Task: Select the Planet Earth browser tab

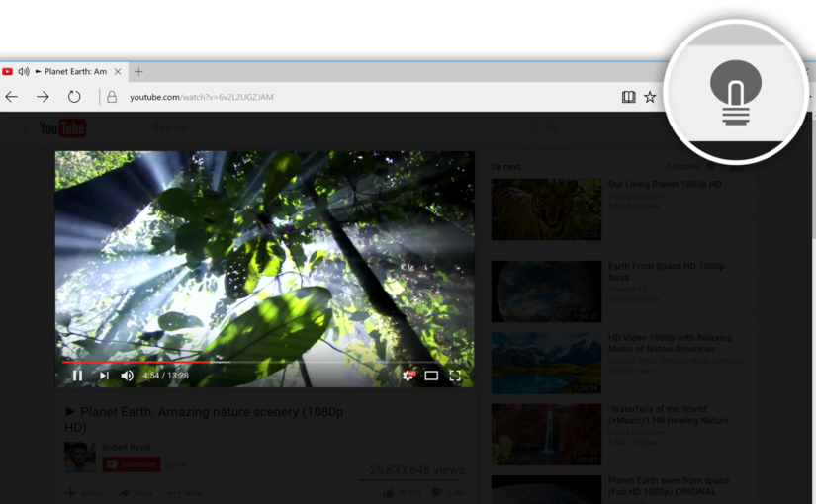Action: (63, 72)
